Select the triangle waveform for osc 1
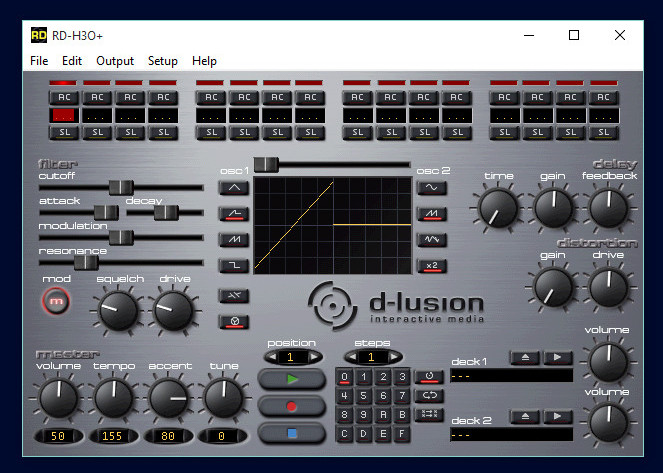 pyautogui.click(x=234, y=188)
